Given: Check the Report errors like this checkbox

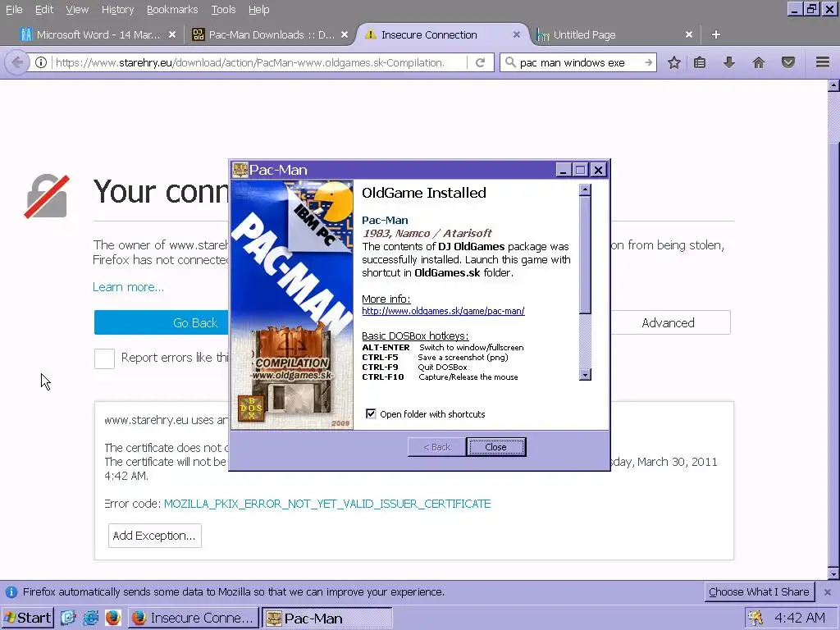Looking at the screenshot, I should pos(104,358).
